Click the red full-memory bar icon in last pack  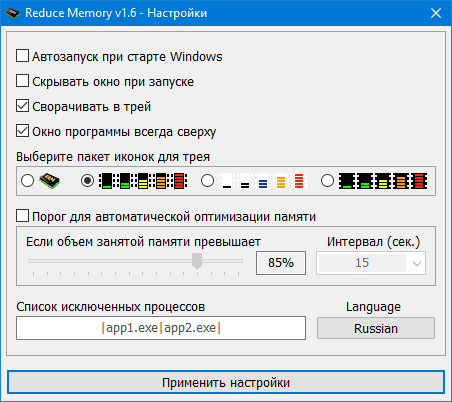pos(419,181)
